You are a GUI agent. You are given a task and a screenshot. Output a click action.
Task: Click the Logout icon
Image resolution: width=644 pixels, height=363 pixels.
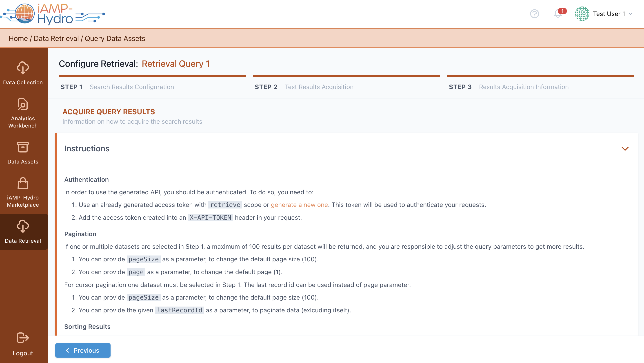[x=23, y=338]
